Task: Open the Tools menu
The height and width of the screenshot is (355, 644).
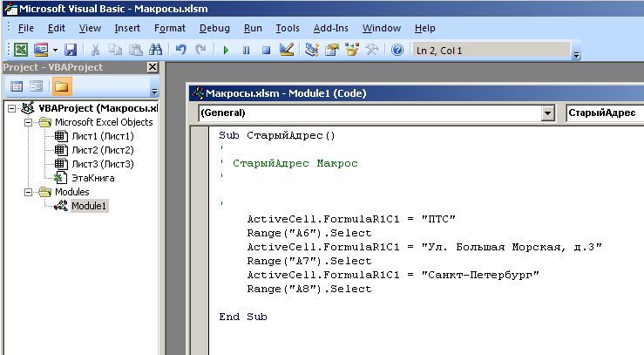Action: [288, 28]
